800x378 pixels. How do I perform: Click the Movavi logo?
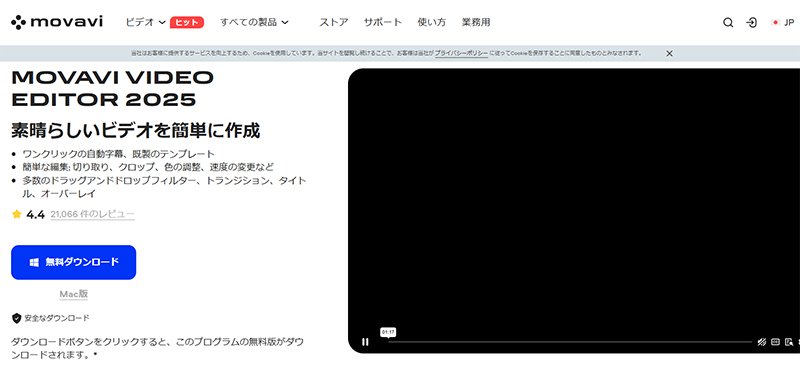(x=57, y=22)
